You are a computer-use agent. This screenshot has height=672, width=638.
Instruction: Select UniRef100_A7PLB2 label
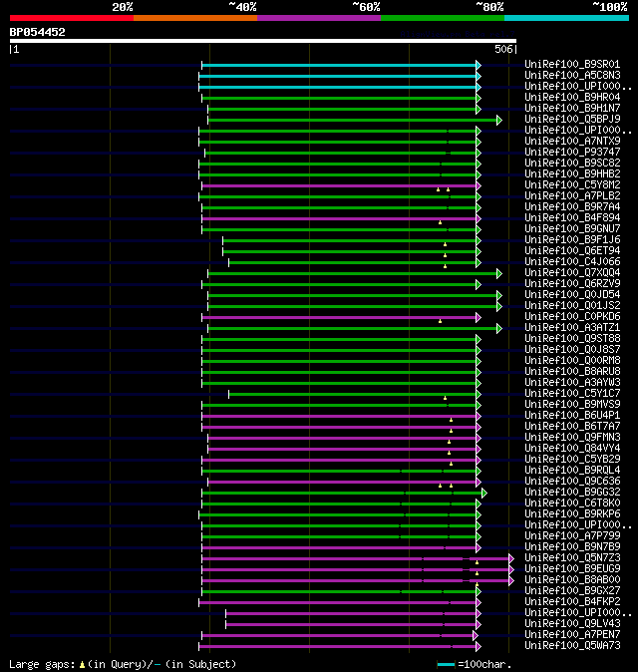(x=572, y=195)
